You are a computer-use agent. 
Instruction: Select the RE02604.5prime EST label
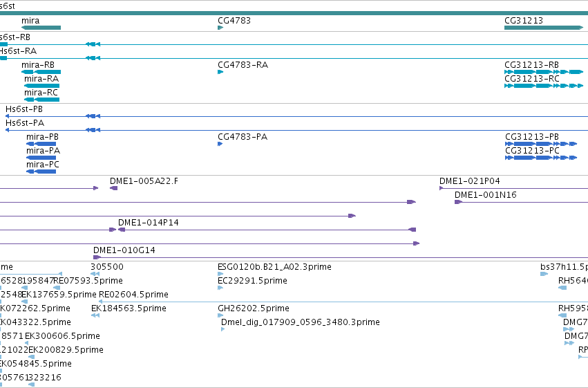click(133, 295)
